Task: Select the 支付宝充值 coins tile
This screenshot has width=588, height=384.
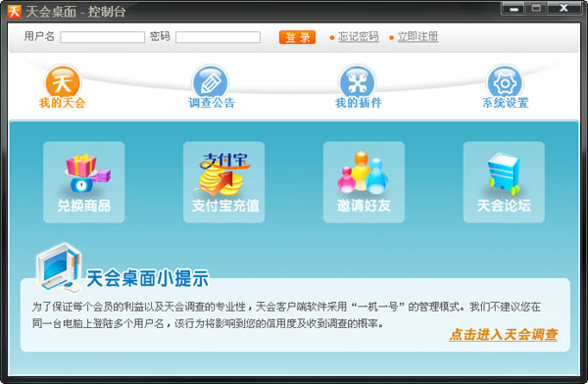Action: (223, 182)
